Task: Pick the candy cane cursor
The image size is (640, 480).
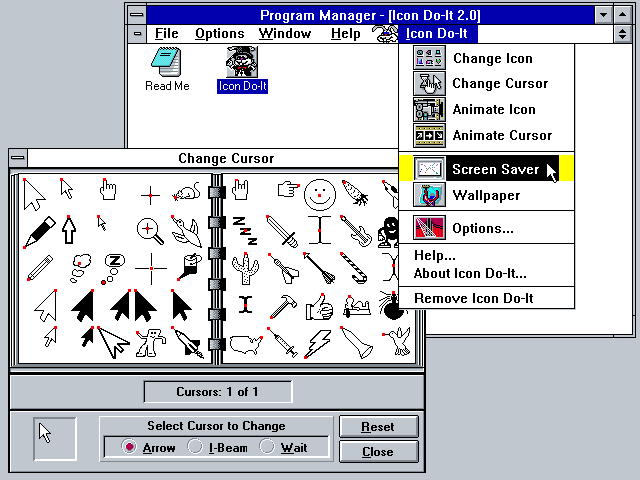Action: (x=354, y=268)
